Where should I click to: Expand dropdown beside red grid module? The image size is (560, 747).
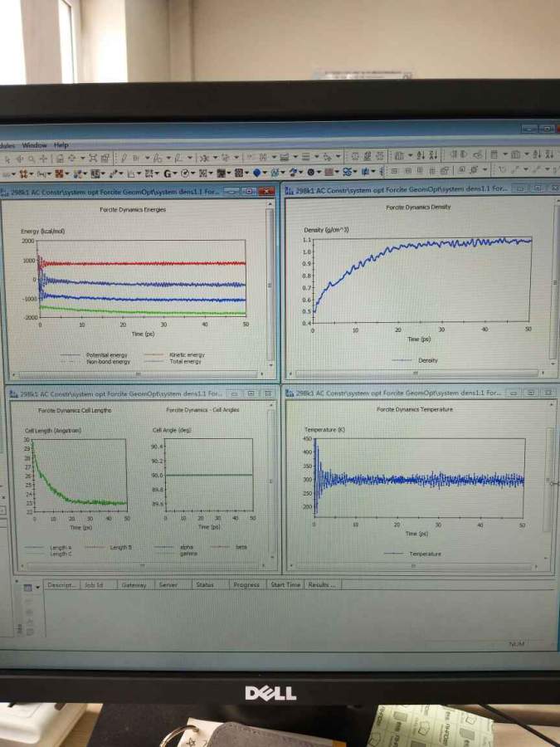(x=337, y=172)
